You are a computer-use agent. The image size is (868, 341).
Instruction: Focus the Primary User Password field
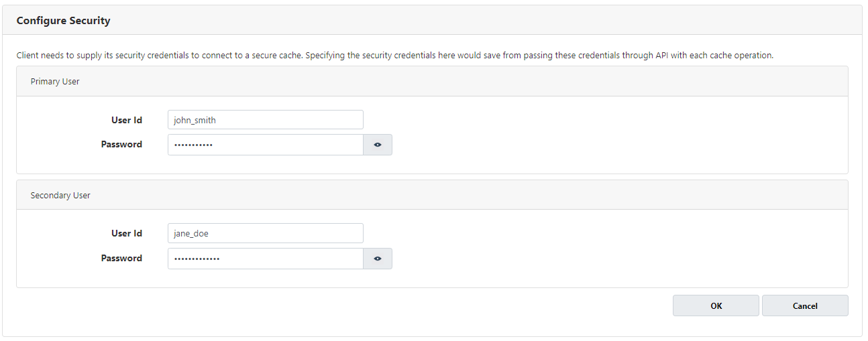(x=266, y=145)
